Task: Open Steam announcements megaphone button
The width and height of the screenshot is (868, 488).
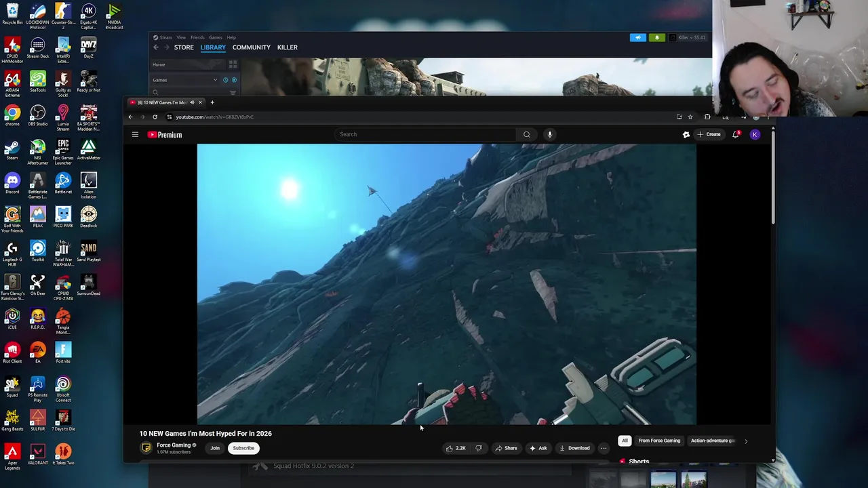Action: 638,38
